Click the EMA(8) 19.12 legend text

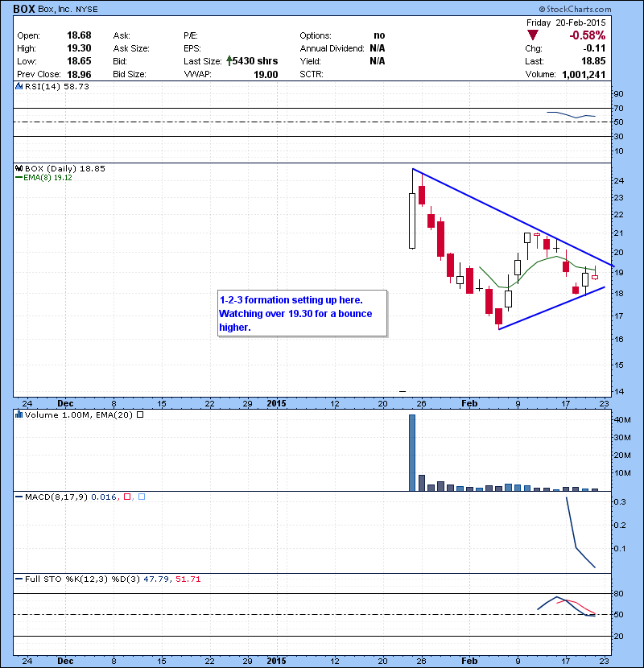47,178
